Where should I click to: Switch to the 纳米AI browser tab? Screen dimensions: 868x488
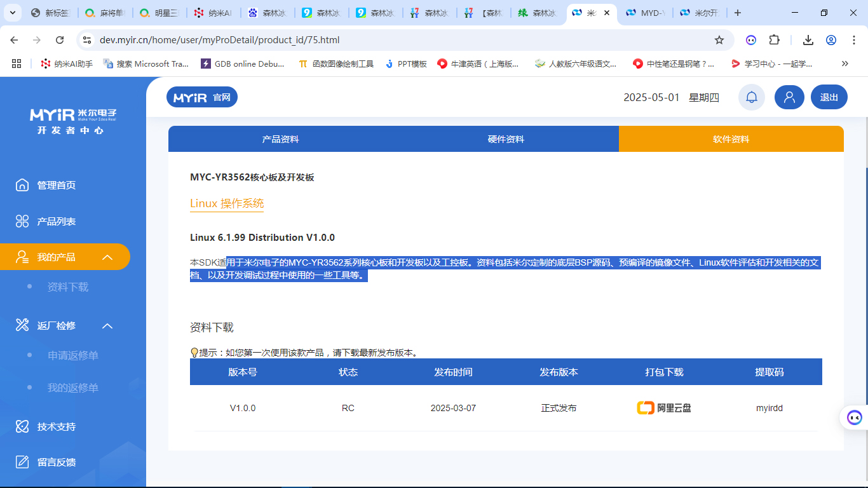pos(212,13)
